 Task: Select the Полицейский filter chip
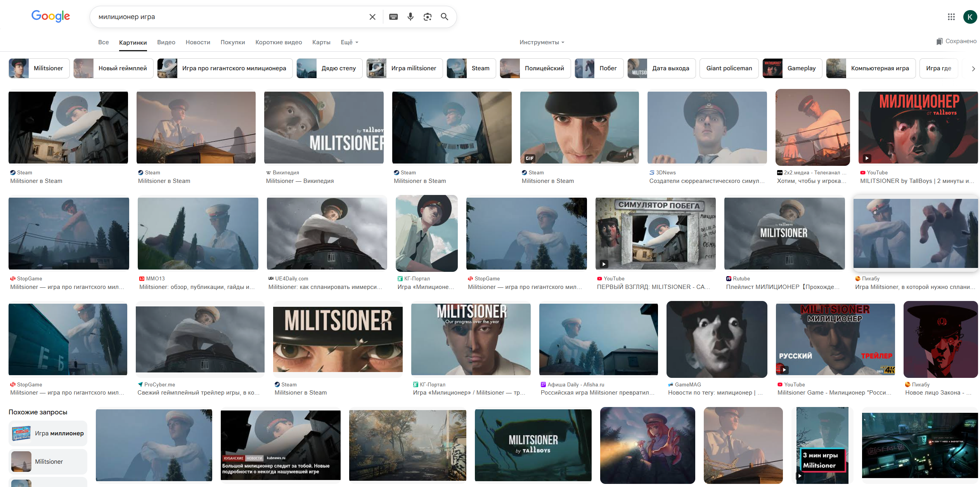535,68
